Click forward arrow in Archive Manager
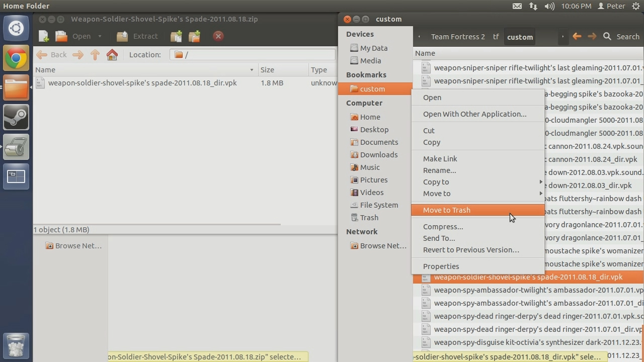This screenshot has height=362, width=644. 77,55
